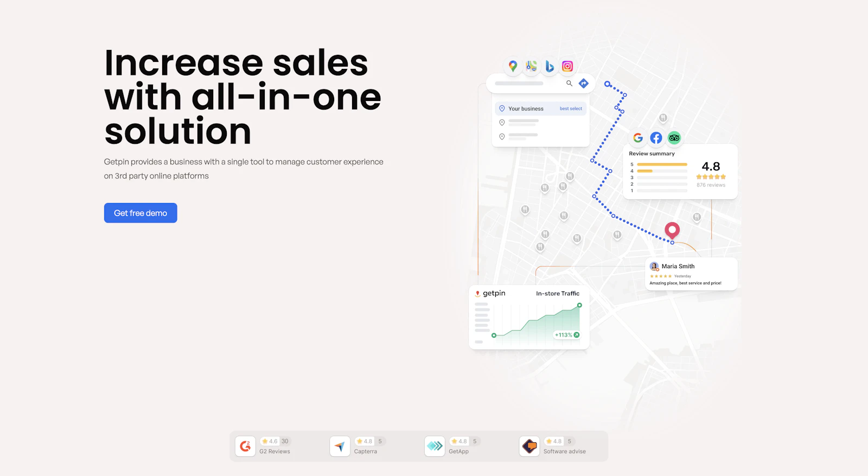Select the Bing logo icon
868x476 pixels.
click(x=550, y=66)
